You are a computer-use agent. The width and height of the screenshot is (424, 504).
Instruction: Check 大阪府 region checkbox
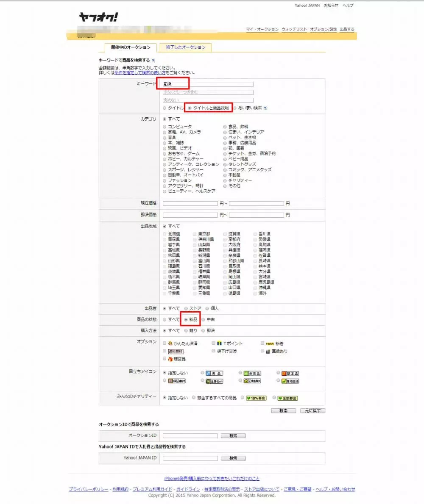225,245
